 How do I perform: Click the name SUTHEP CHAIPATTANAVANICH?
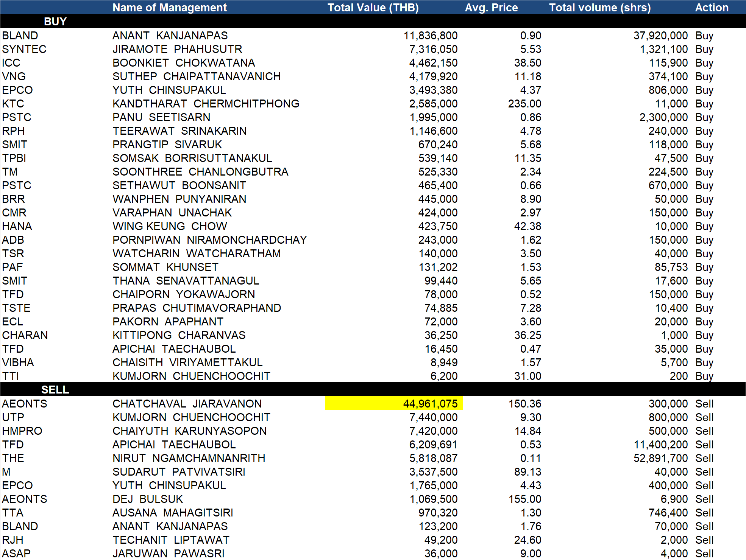click(x=197, y=76)
